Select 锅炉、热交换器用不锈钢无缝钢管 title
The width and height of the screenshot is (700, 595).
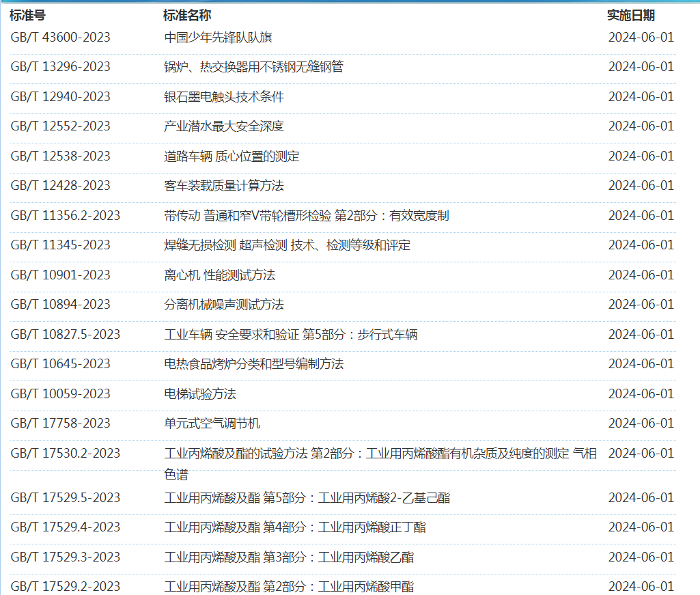(253, 67)
